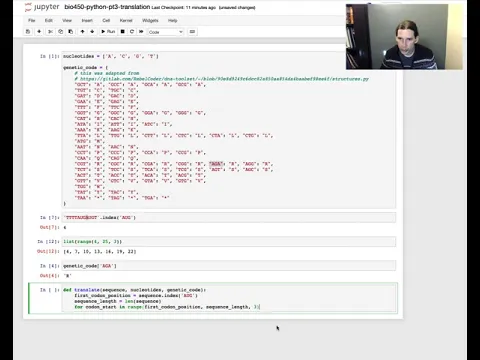Click the webcam video overlay
This screenshot has height=360, width=480.
(404, 37)
